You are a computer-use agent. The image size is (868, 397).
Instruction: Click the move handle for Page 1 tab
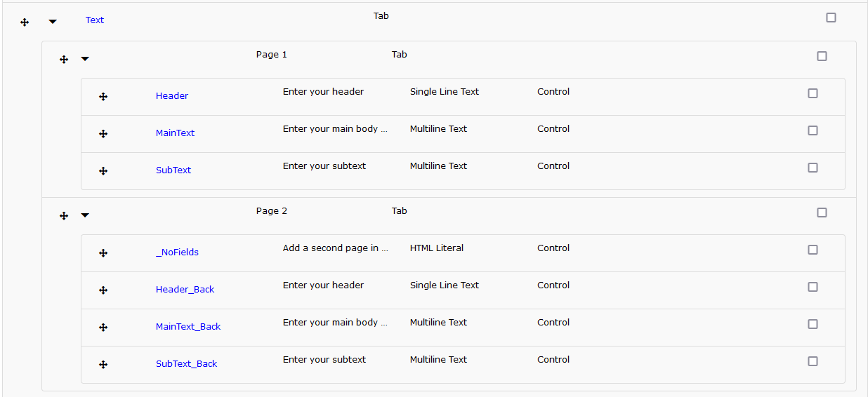(64, 60)
